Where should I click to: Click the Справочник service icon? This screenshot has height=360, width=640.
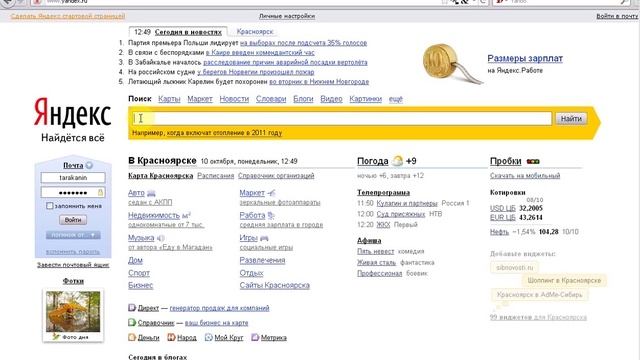pos(132,322)
